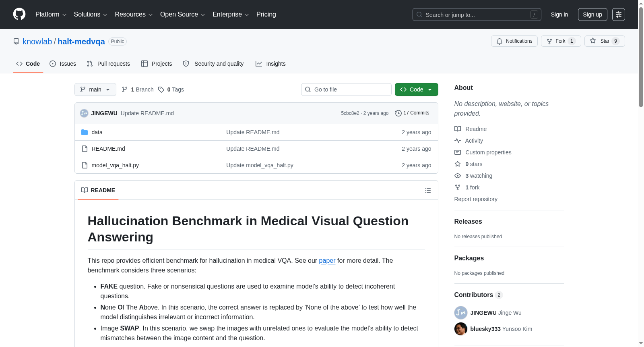Click the Sign in link

coord(559,15)
